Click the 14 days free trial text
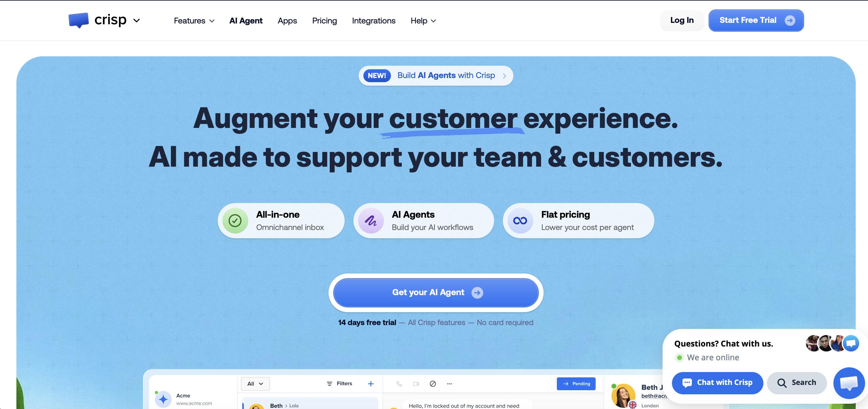 pos(367,323)
